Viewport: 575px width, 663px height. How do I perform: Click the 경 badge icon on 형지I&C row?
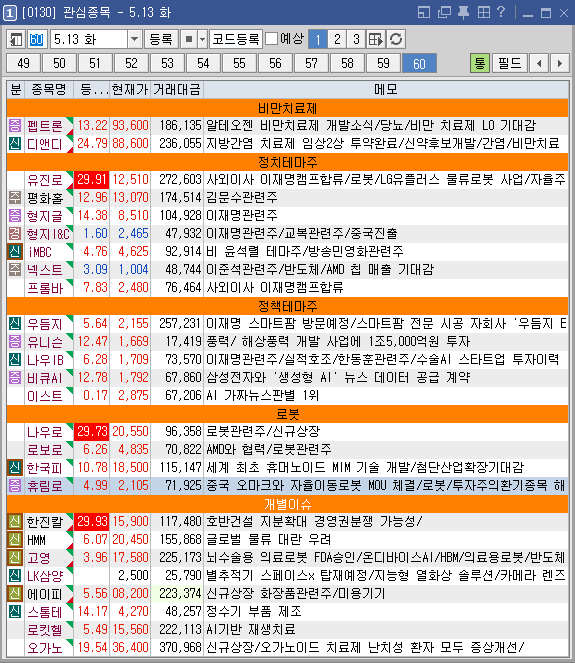pyautogui.click(x=15, y=233)
